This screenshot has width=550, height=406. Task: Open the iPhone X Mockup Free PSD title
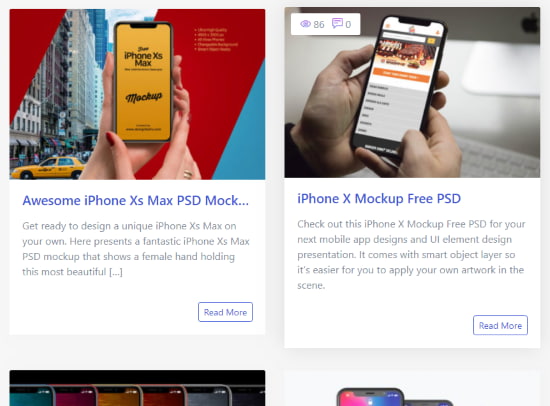coord(379,199)
